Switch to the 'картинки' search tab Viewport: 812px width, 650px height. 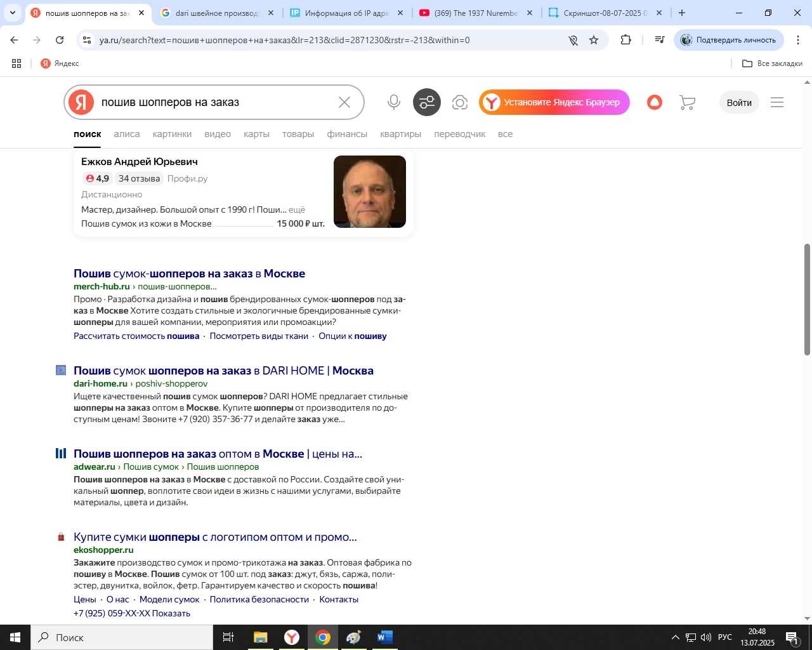(x=172, y=134)
